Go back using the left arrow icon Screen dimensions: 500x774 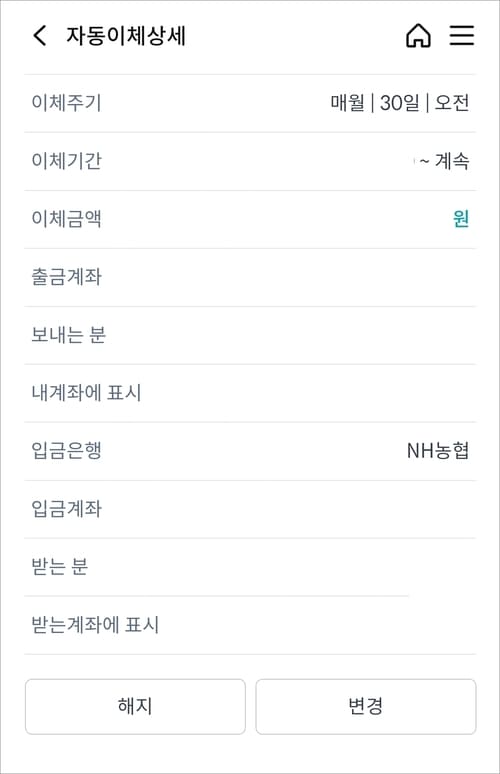(x=39, y=36)
